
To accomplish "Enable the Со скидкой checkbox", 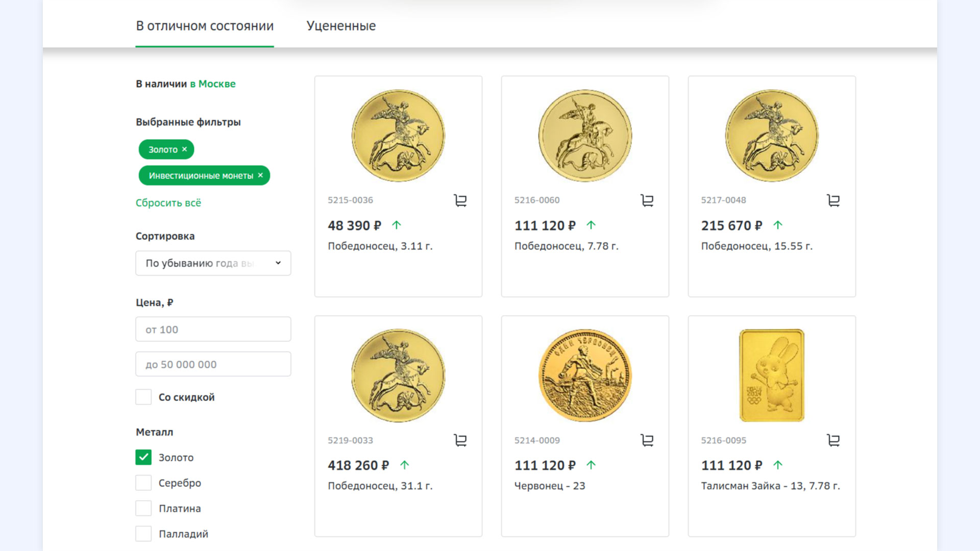I will (x=143, y=397).
